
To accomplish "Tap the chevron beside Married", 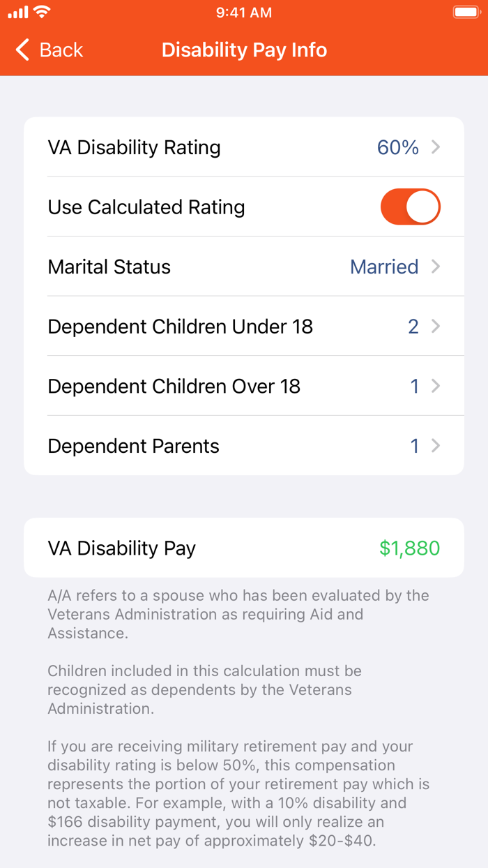I will point(435,267).
